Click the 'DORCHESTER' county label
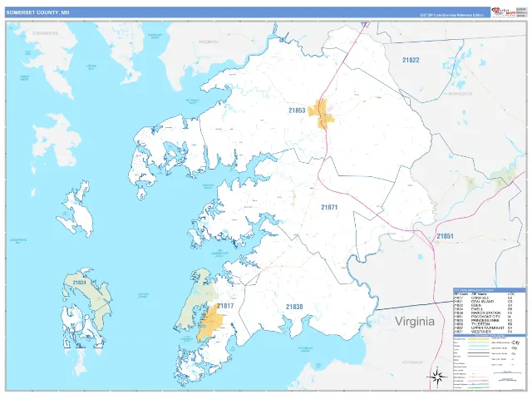The height and width of the screenshot is (399, 532). point(45,33)
